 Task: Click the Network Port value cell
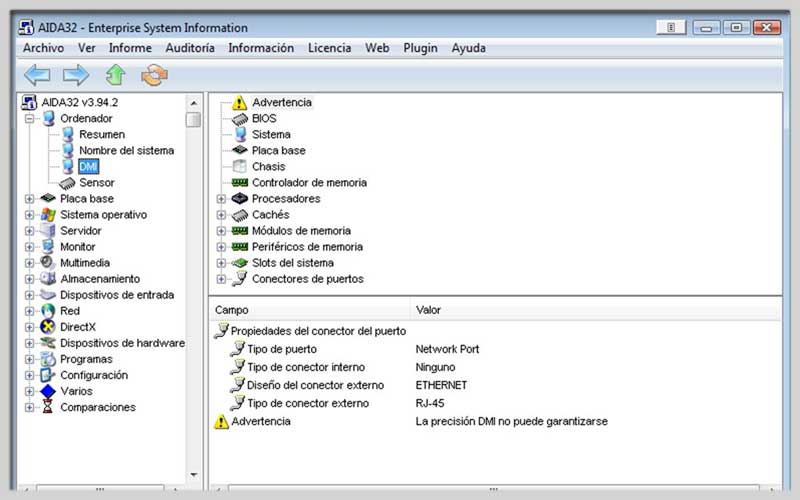447,349
